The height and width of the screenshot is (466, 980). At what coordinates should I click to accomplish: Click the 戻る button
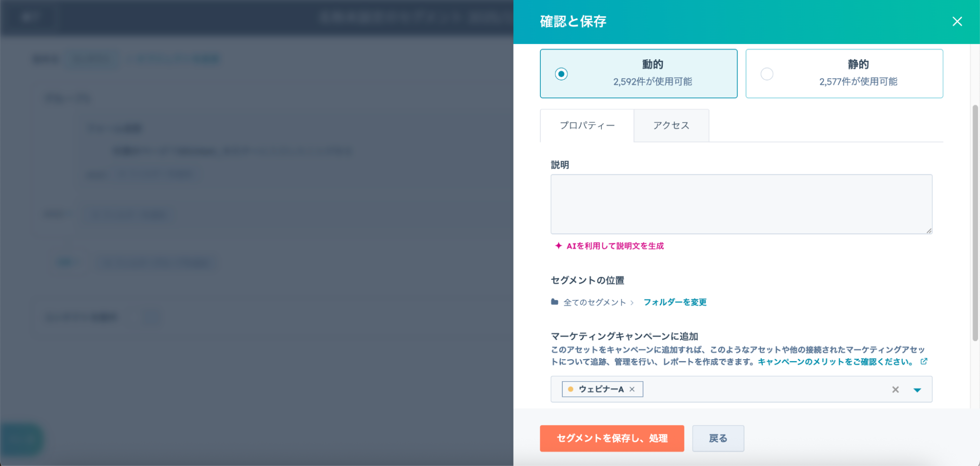coord(718,439)
